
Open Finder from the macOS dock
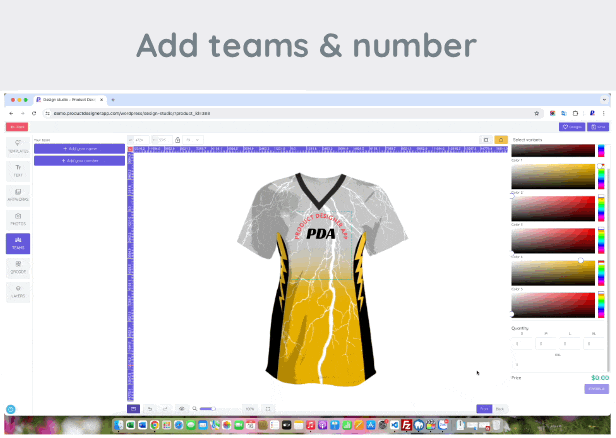click(x=119, y=426)
